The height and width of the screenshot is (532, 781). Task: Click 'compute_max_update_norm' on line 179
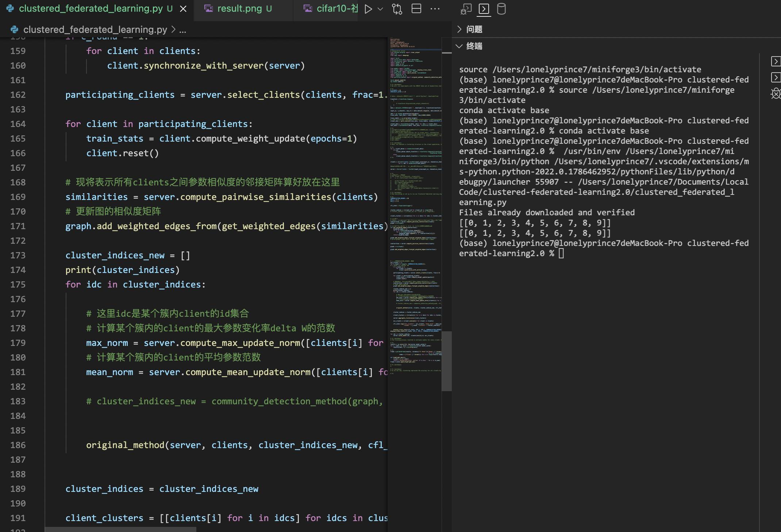pos(240,343)
